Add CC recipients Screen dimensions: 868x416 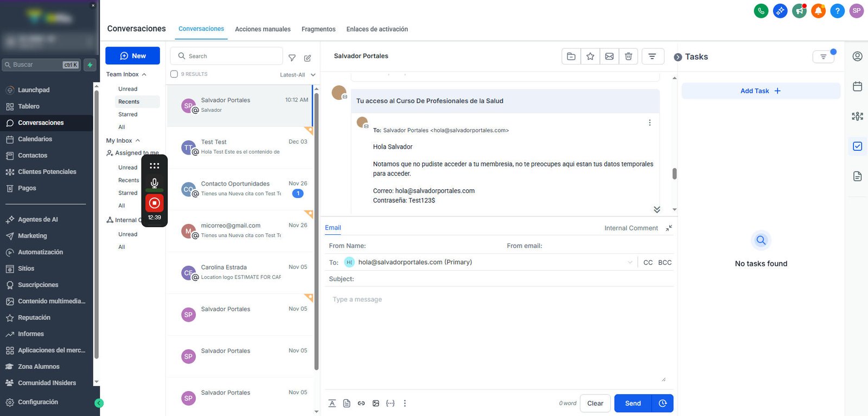pos(648,263)
